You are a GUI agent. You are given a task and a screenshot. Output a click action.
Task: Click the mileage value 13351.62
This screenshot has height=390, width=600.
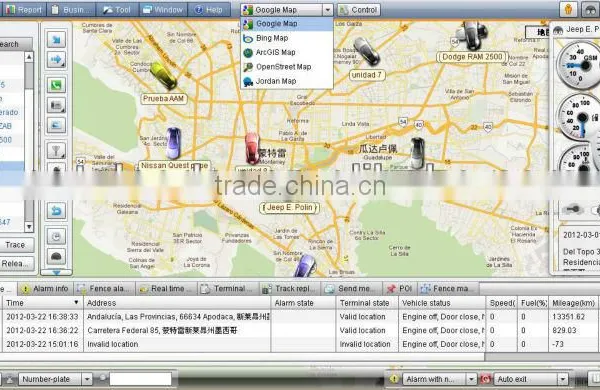(x=569, y=317)
